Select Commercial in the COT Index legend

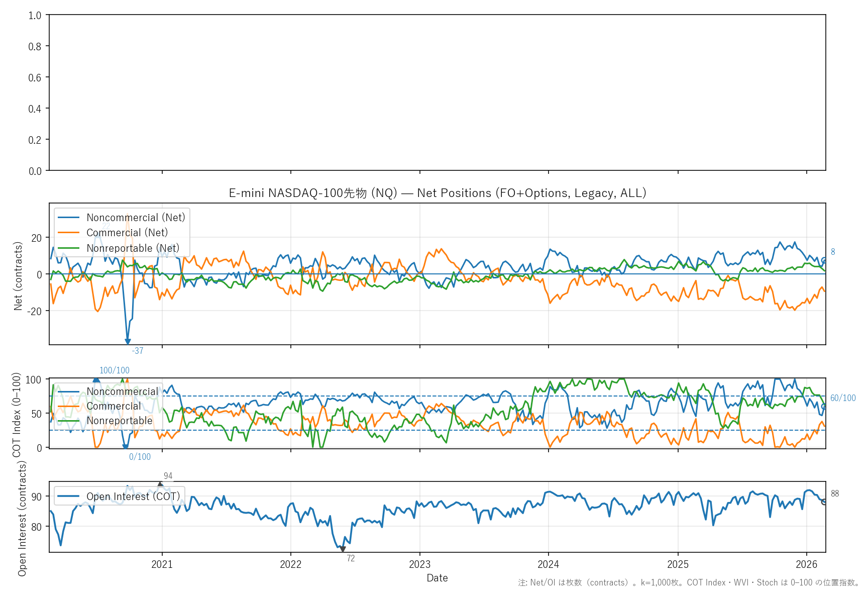point(114,406)
